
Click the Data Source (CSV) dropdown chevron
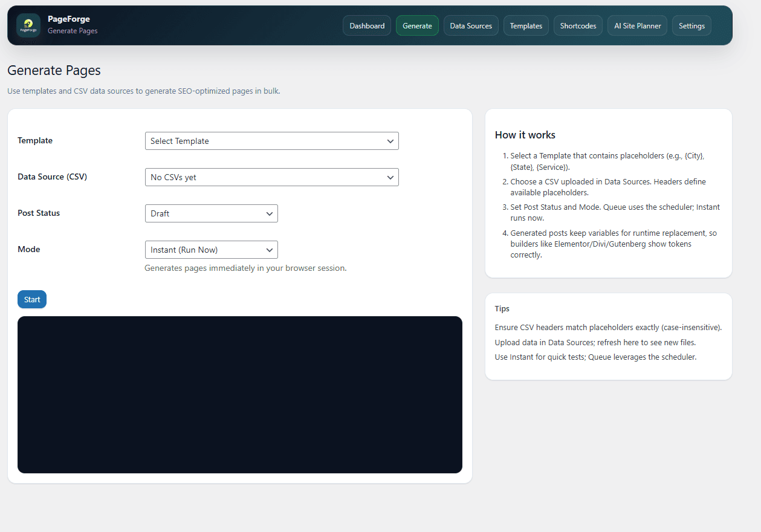[390, 177]
